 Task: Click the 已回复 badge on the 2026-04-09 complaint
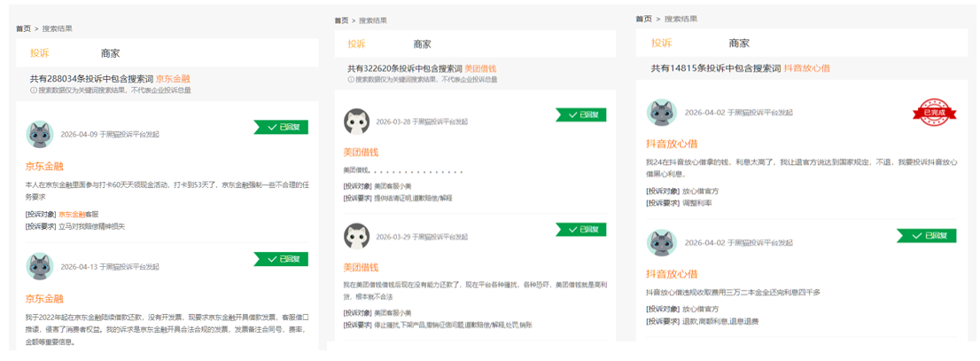(281, 127)
